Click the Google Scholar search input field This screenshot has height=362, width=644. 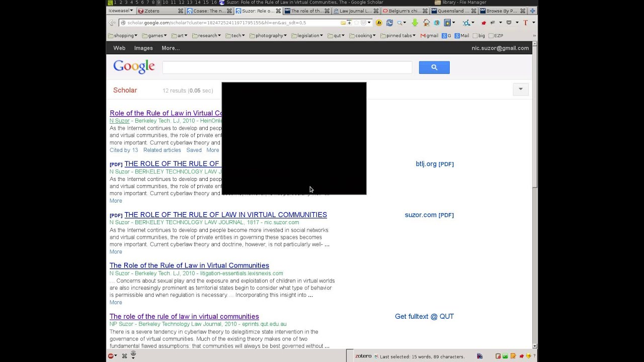pos(287,67)
